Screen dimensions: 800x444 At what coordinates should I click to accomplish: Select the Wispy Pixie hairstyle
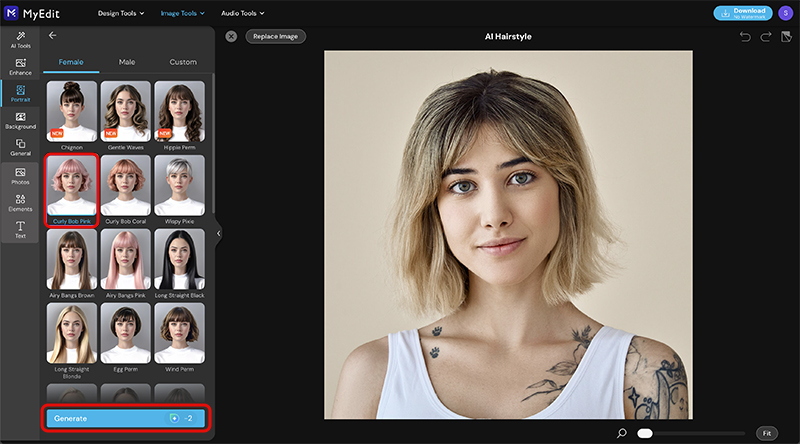(x=180, y=185)
